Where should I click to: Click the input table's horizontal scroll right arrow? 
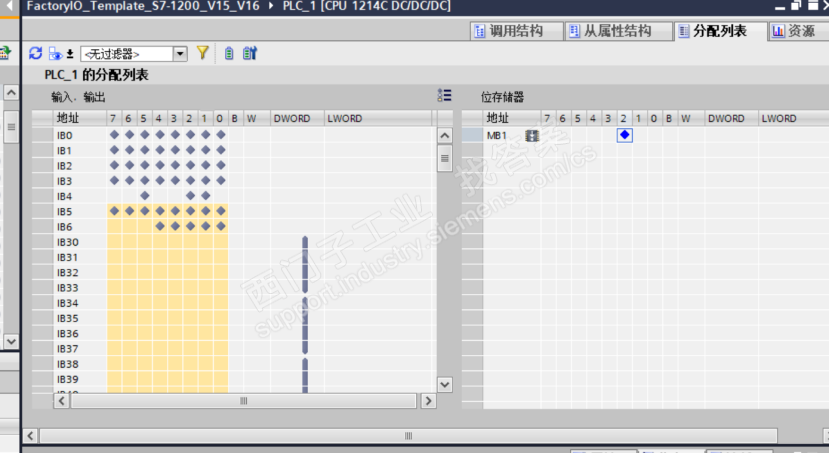pos(428,401)
